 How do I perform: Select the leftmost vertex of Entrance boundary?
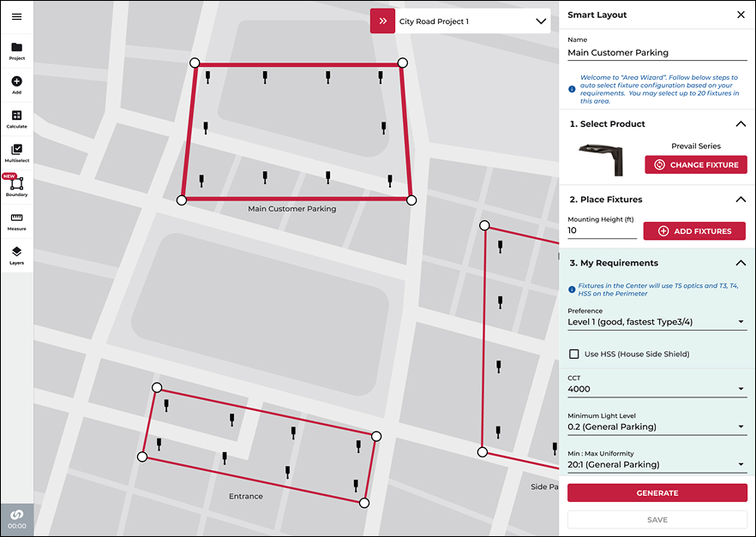(x=142, y=456)
